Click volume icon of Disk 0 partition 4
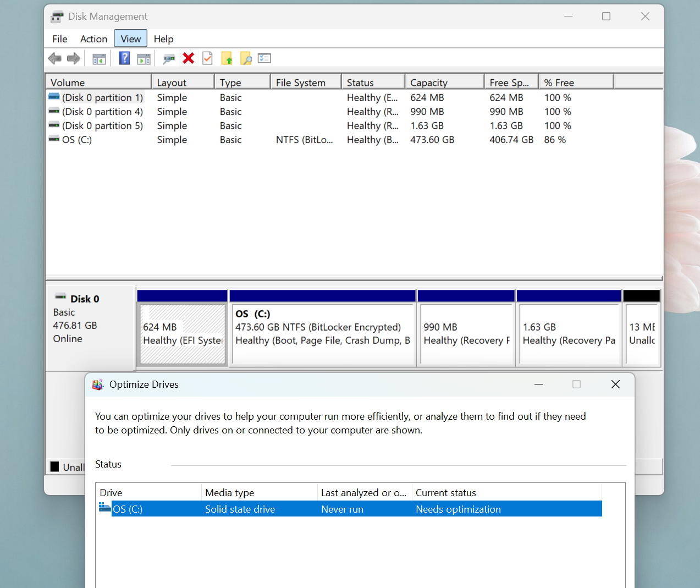This screenshot has width=700, height=588. click(x=54, y=111)
